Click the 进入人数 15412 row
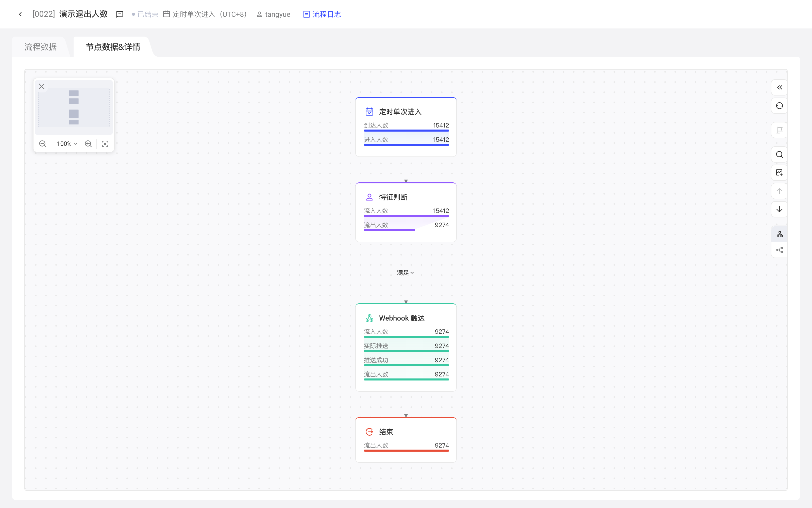This screenshot has width=812, height=508. [x=406, y=140]
